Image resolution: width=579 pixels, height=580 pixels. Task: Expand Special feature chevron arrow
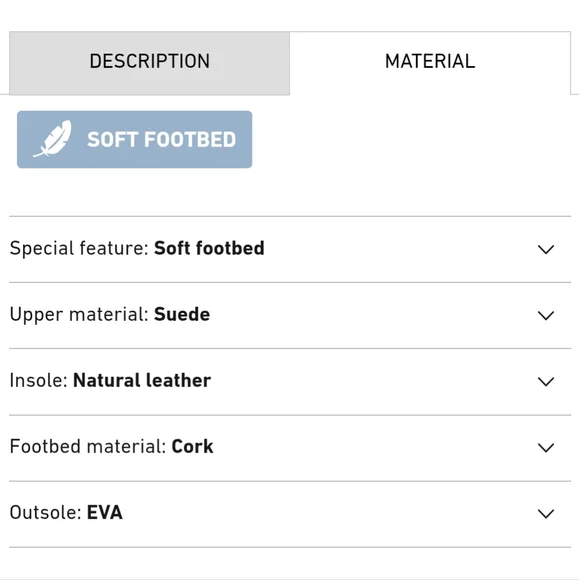[x=546, y=249]
